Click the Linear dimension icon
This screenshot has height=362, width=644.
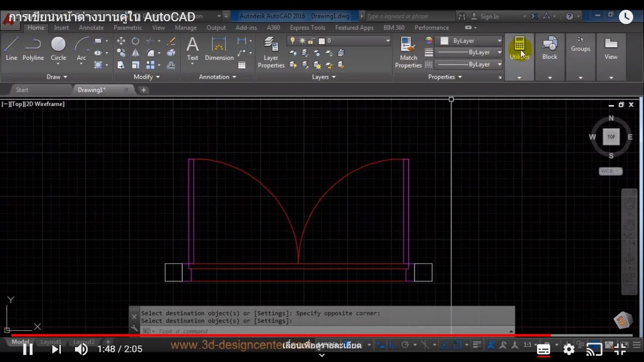click(x=242, y=41)
